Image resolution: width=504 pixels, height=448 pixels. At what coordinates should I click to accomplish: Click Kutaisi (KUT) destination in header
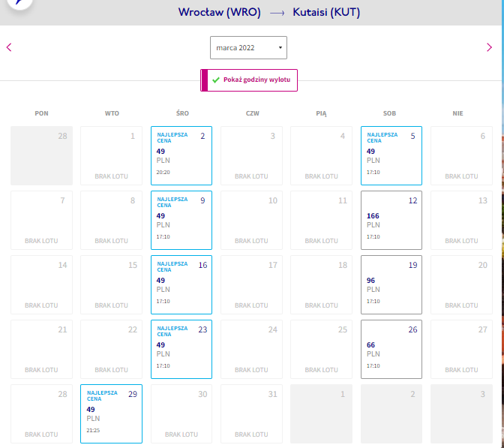326,12
